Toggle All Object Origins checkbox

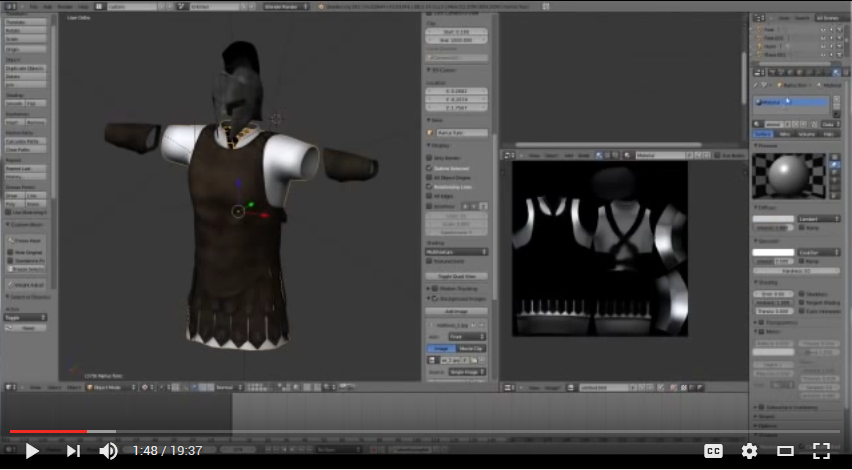(429, 177)
